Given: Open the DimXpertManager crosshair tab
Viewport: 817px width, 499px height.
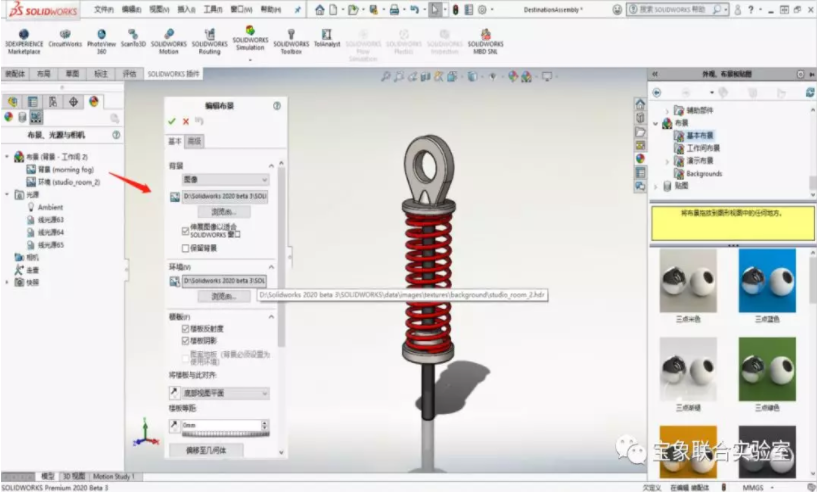Looking at the screenshot, I should tap(73, 101).
